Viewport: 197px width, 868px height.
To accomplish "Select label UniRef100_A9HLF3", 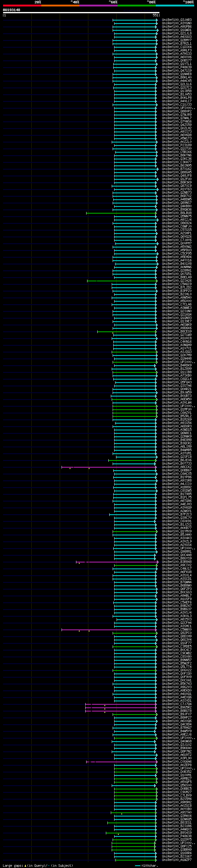I will click(177, 50).
